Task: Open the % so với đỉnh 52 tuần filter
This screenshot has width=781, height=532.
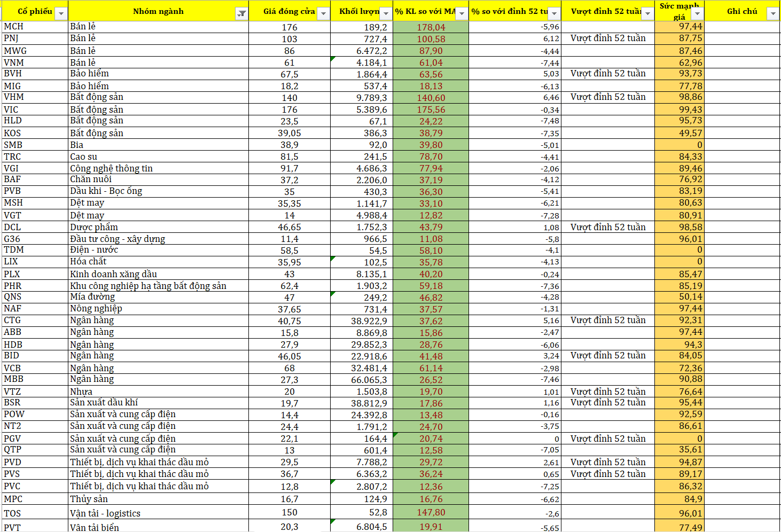Action: pyautogui.click(x=554, y=14)
